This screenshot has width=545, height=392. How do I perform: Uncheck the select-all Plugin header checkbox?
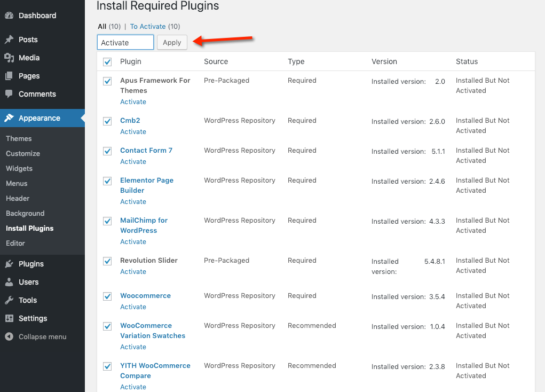click(107, 62)
